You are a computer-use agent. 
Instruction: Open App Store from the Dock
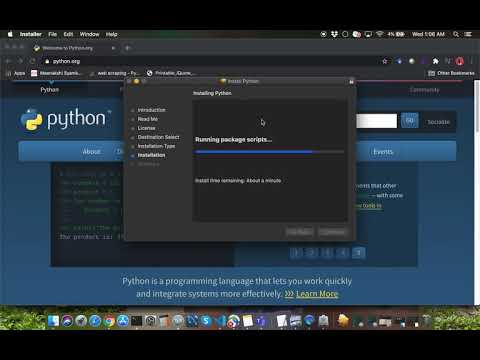click(x=123, y=321)
